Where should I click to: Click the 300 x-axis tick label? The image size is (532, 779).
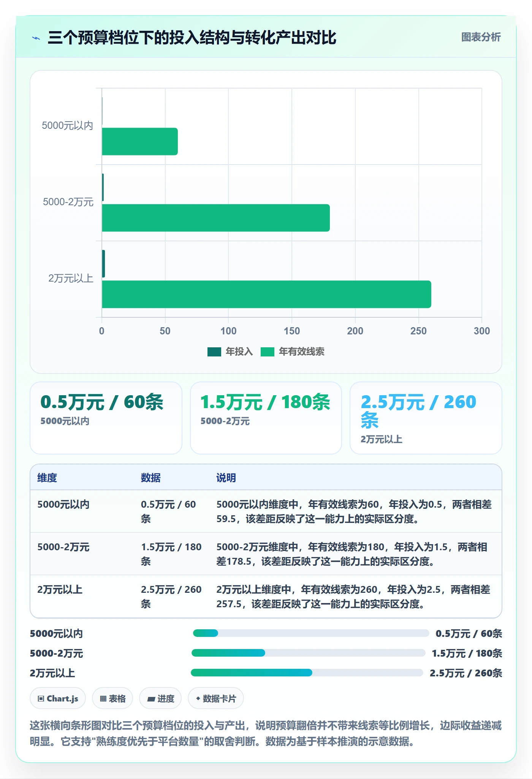click(482, 331)
